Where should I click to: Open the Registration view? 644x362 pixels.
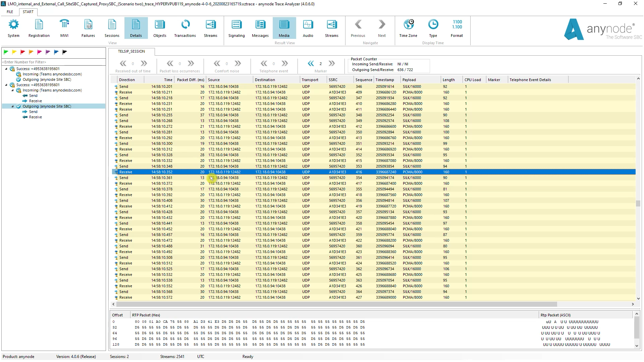[39, 28]
